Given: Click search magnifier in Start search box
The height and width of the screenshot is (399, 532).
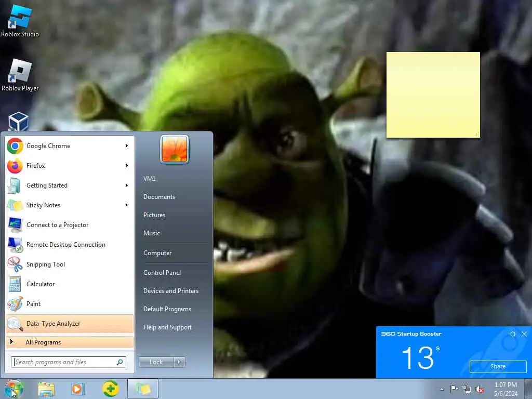Looking at the screenshot, I should (120, 362).
